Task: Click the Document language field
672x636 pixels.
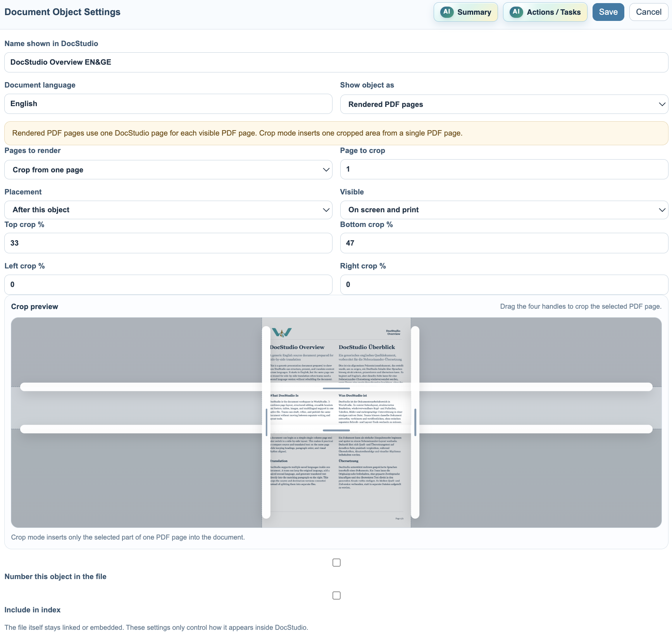Action: (x=168, y=104)
